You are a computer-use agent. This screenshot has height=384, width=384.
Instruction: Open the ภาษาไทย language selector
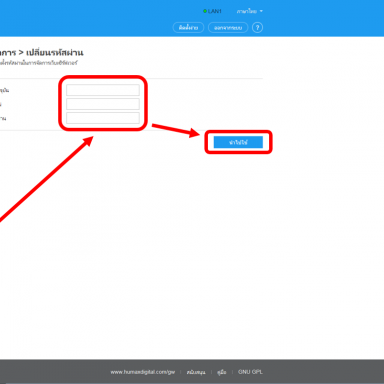point(247,11)
